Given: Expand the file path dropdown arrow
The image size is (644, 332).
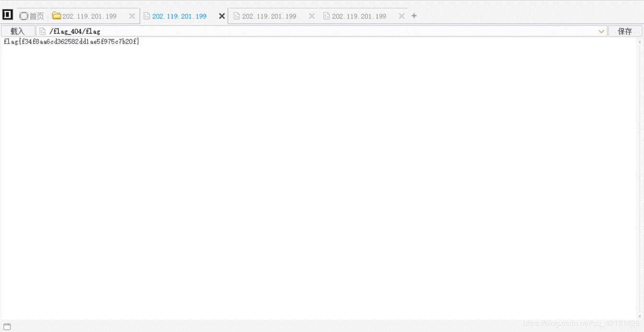Looking at the screenshot, I should pyautogui.click(x=601, y=31).
